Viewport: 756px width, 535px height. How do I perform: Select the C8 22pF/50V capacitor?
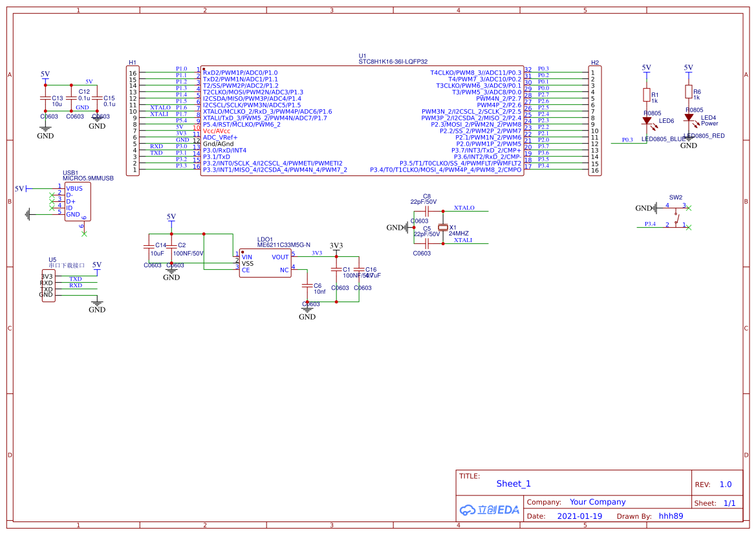426,211
